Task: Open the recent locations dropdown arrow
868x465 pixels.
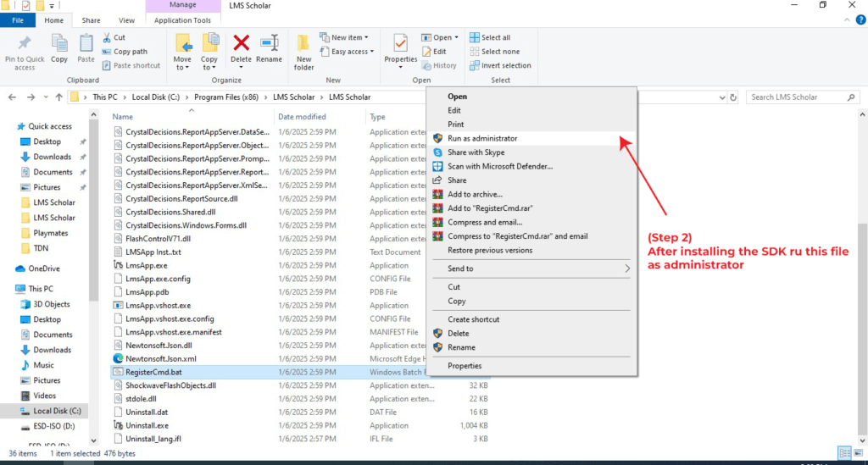Action: click(46, 97)
